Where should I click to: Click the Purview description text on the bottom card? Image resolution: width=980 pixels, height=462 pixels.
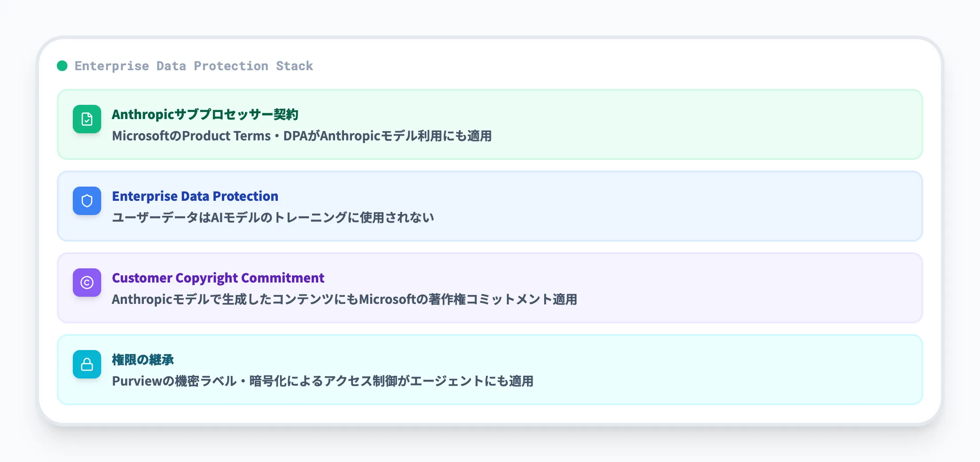(324, 381)
